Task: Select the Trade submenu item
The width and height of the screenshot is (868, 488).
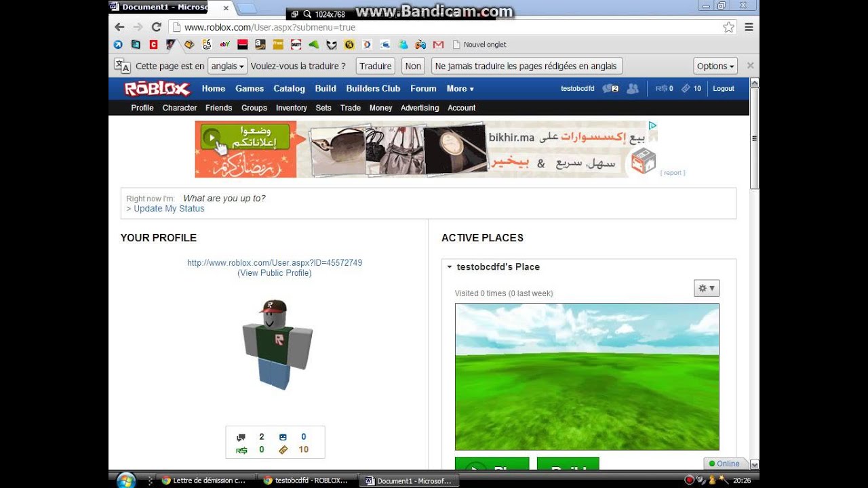Action: click(351, 108)
